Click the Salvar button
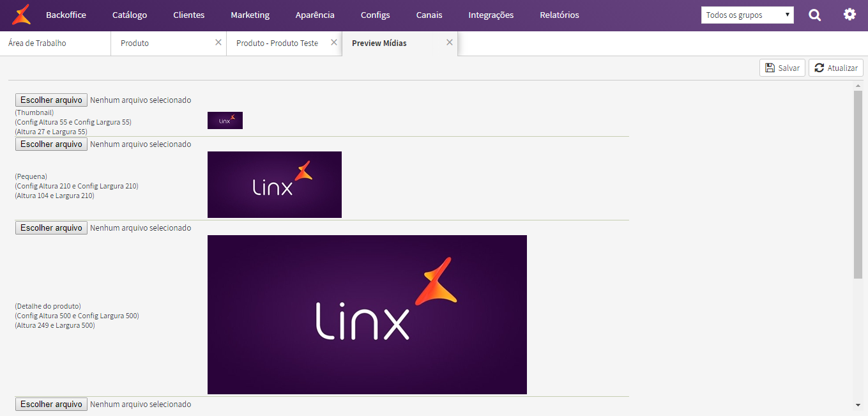The height and width of the screenshot is (416, 868). (782, 68)
